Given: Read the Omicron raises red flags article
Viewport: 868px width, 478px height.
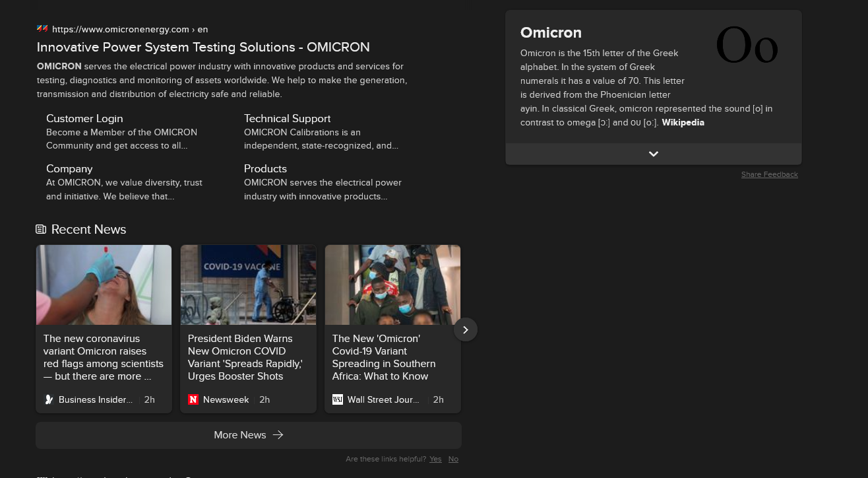Looking at the screenshot, I should pos(104,357).
